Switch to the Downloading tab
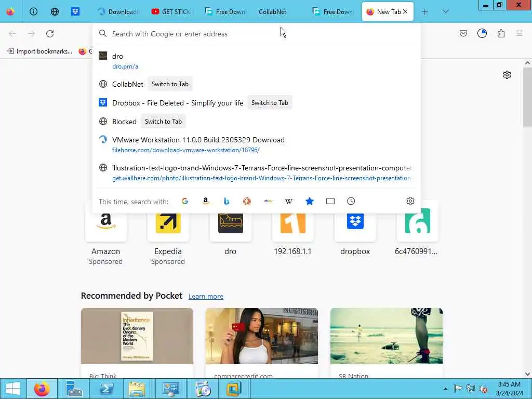 point(118,11)
